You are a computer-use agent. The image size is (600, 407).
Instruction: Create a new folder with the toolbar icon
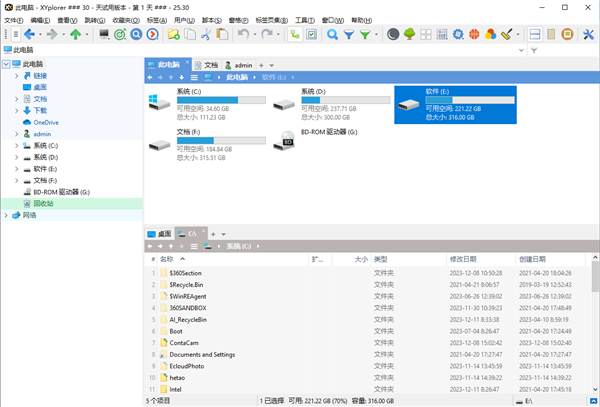coord(174,34)
